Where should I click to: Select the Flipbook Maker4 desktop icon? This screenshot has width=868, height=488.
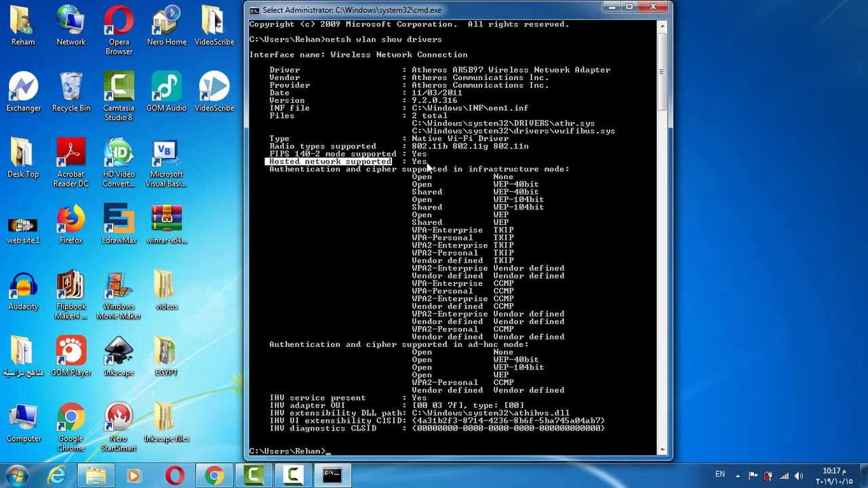pos(71,295)
